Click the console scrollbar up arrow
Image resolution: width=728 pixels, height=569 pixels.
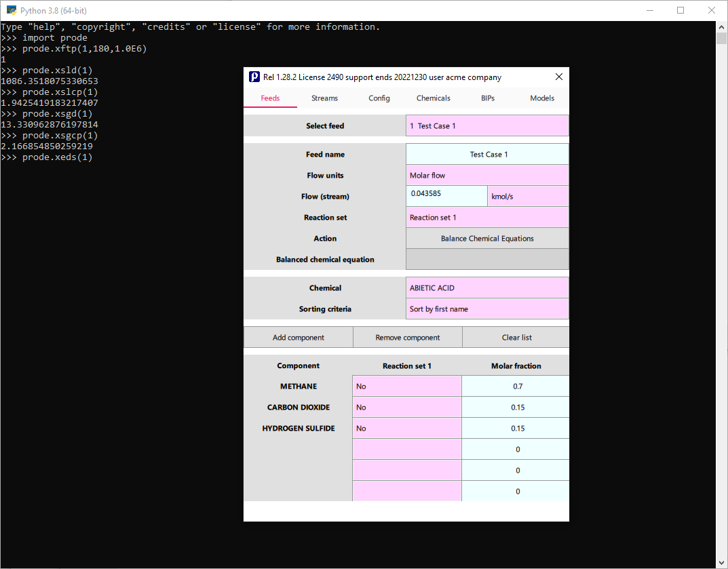721,27
